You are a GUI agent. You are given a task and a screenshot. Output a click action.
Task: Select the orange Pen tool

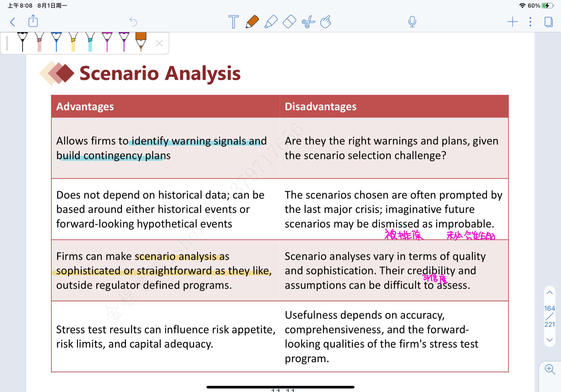252,22
